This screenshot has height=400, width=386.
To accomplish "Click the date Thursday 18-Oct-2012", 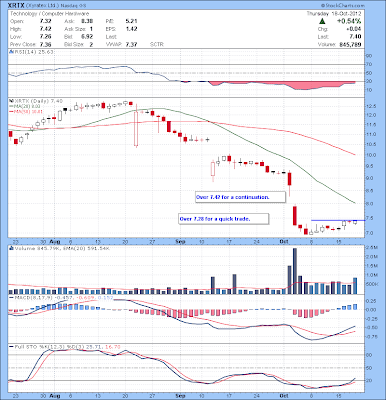I will click(334, 14).
